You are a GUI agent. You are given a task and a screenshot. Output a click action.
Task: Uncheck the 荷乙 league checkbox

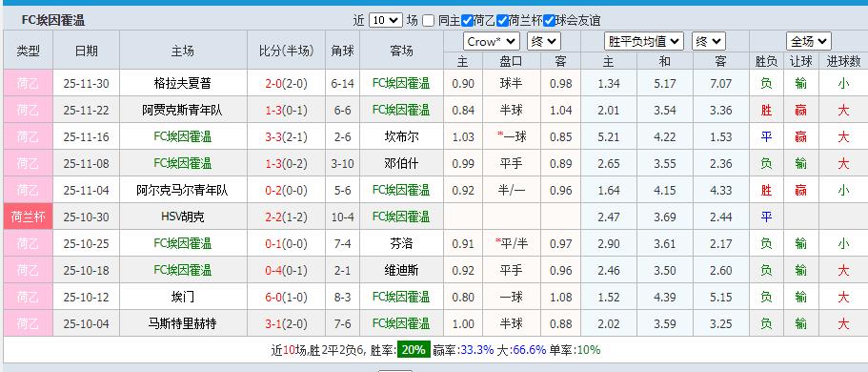467,21
